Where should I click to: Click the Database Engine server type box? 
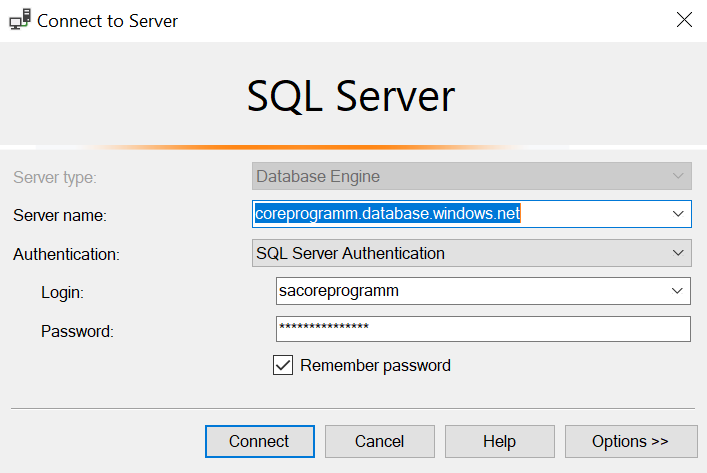(460, 177)
